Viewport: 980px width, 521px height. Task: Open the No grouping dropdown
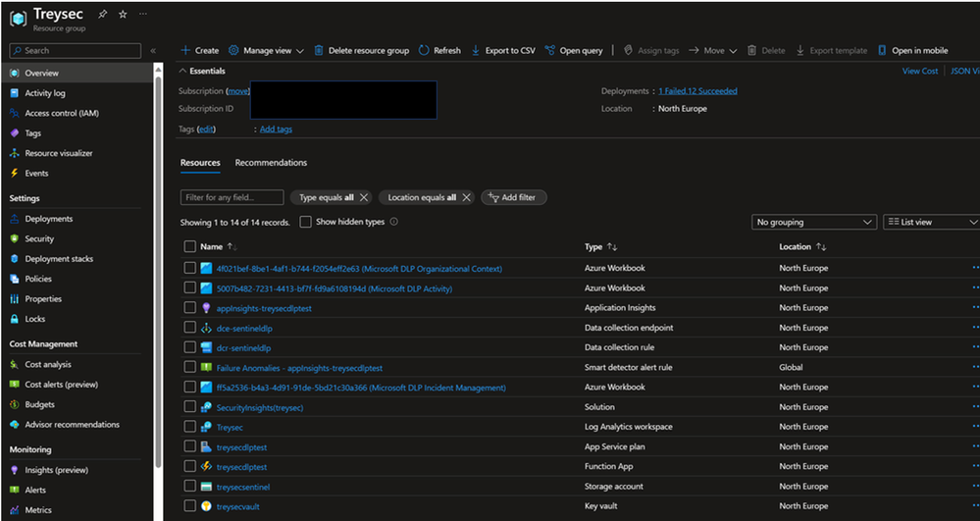pyautogui.click(x=814, y=222)
